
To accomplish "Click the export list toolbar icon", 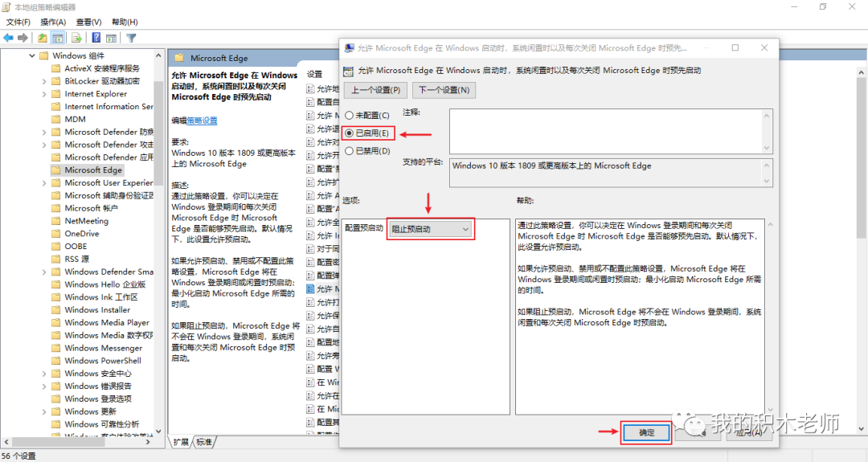I will pos(77,38).
